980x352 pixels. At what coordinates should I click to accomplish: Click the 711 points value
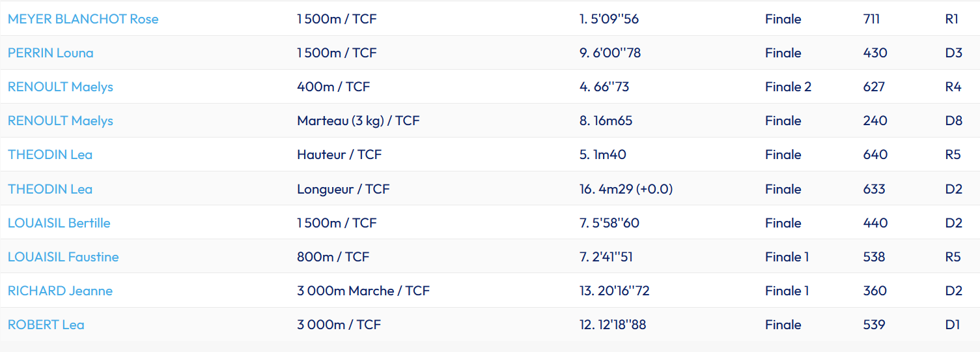point(871,19)
